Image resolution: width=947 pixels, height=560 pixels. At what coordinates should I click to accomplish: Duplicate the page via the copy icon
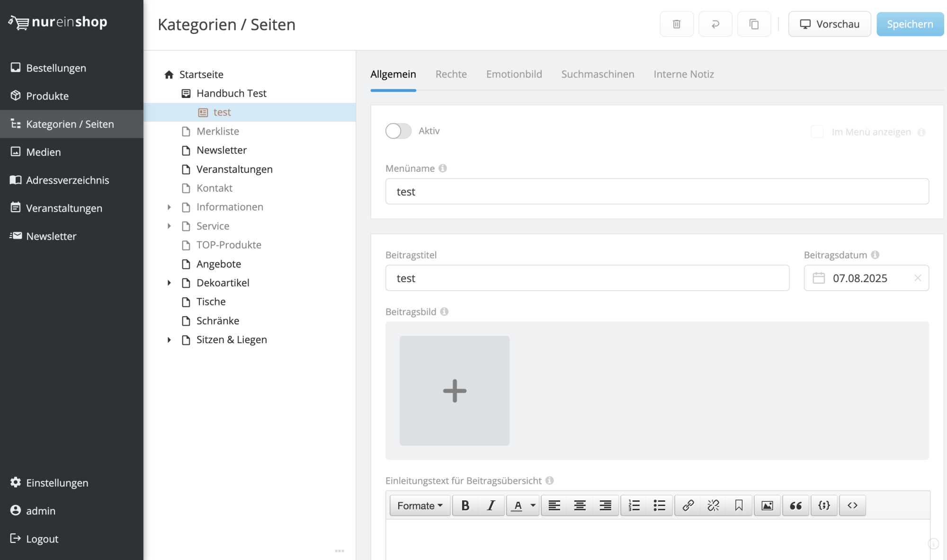(x=754, y=24)
